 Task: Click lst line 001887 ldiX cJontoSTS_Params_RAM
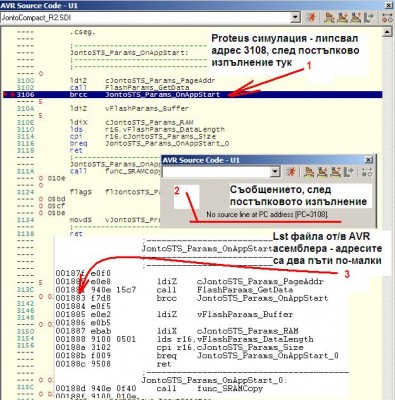point(177,331)
